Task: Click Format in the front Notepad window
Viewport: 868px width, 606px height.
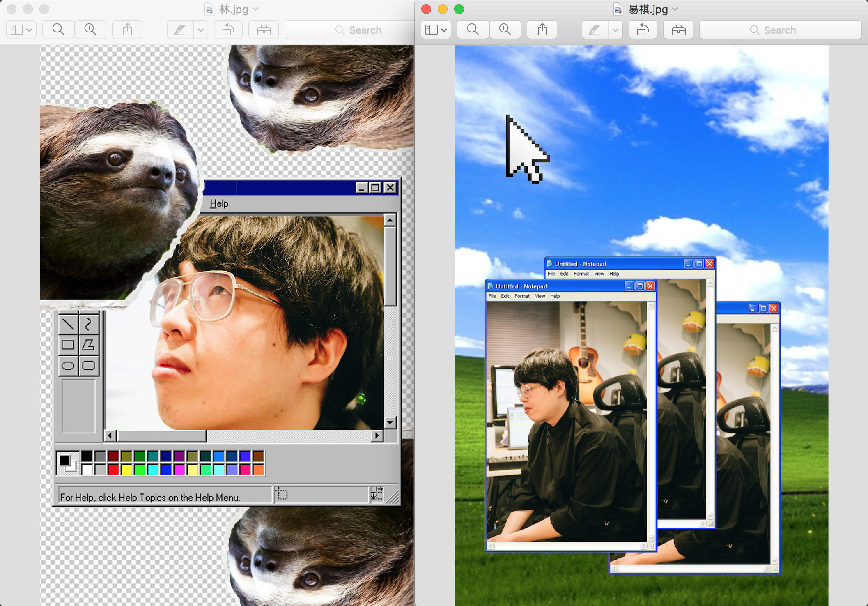Action: (522, 296)
